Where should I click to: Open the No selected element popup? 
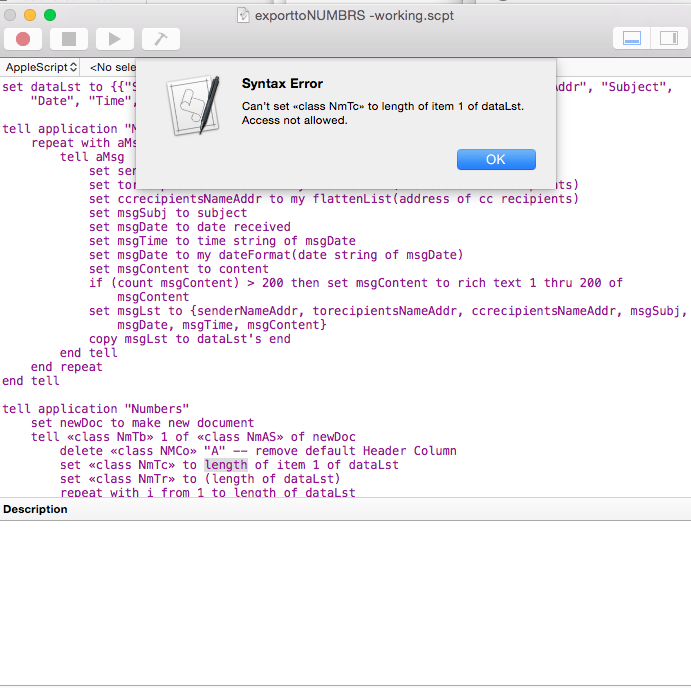[112, 67]
